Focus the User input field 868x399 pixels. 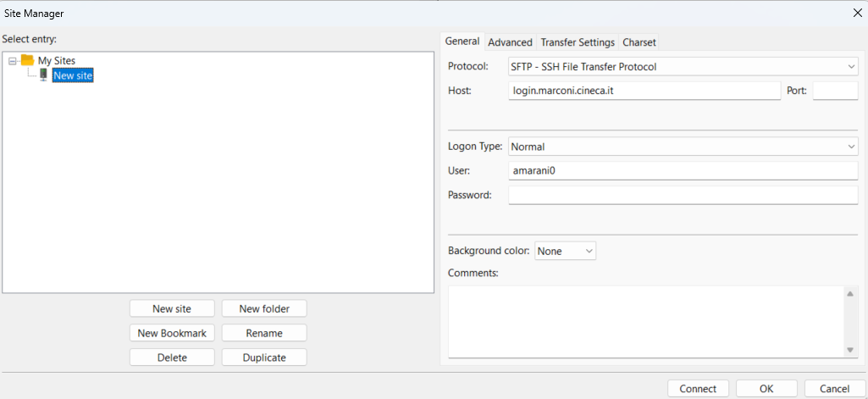pos(683,171)
